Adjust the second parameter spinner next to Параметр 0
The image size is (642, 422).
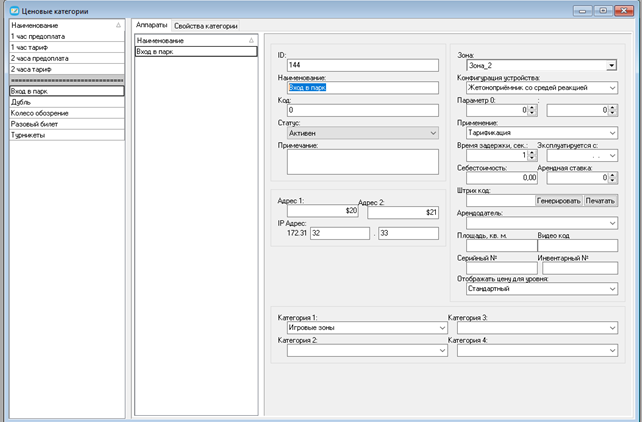(613, 110)
